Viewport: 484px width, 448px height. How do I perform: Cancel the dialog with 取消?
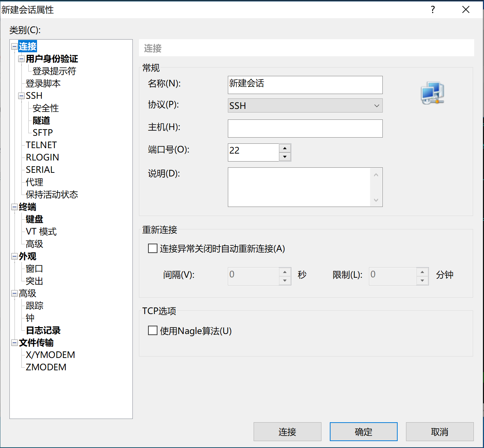coord(440,432)
